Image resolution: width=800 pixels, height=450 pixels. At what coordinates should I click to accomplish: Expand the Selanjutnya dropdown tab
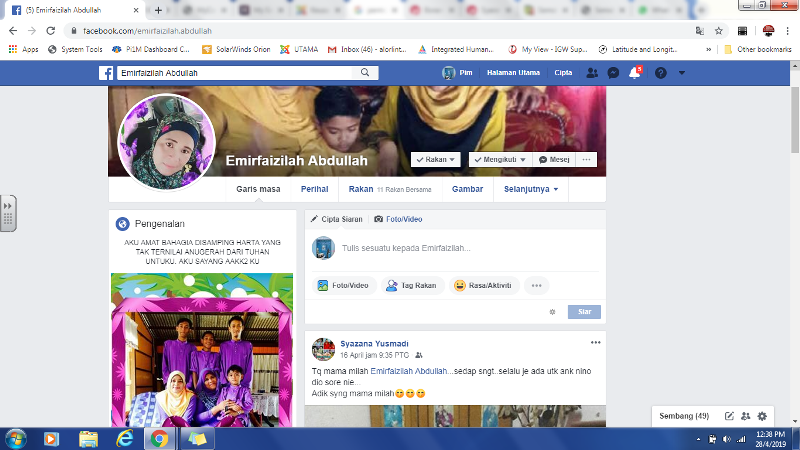click(531, 188)
